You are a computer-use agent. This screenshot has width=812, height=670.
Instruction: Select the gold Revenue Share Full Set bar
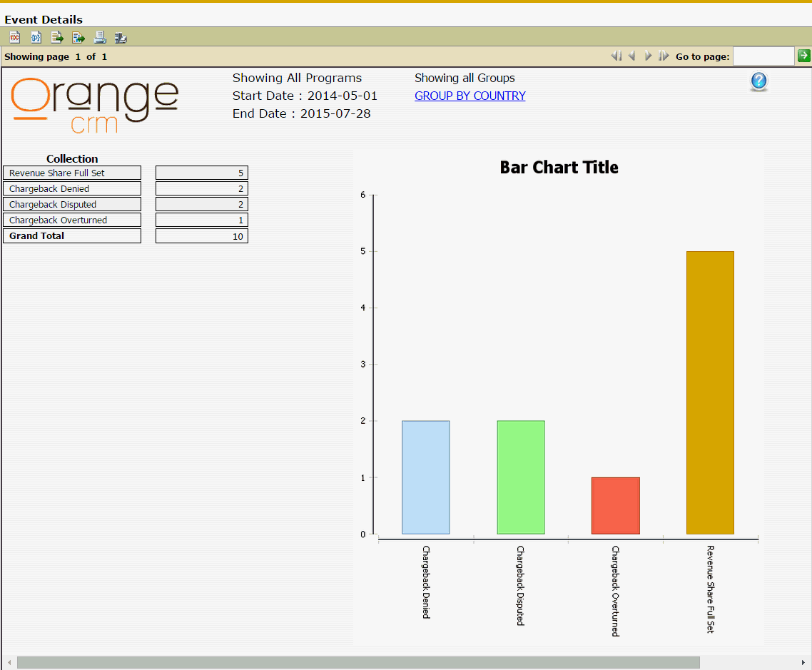tap(710, 392)
